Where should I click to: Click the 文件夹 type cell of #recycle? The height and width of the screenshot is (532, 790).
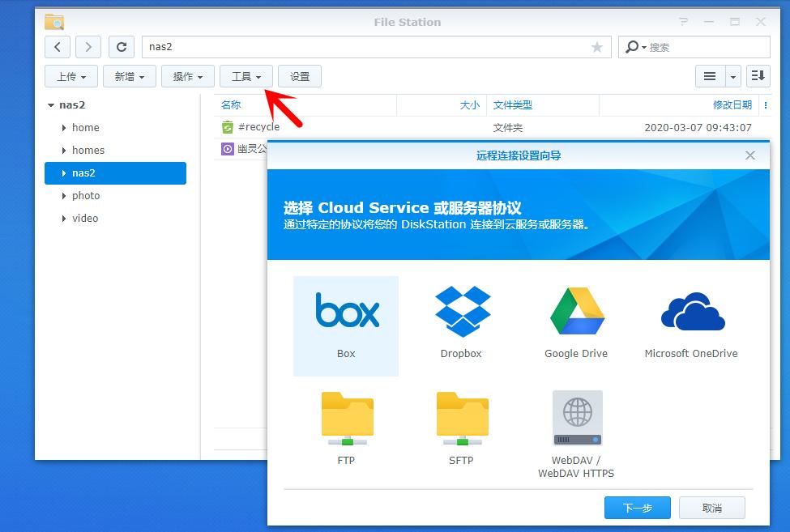(x=507, y=128)
